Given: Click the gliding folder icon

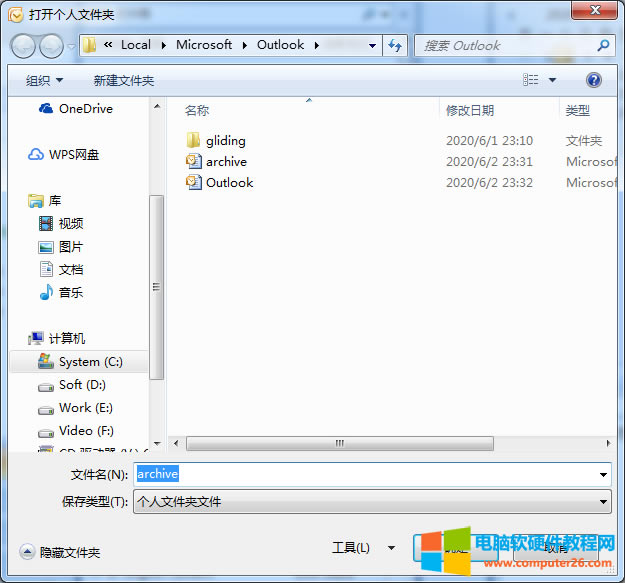Looking at the screenshot, I should tap(193, 140).
